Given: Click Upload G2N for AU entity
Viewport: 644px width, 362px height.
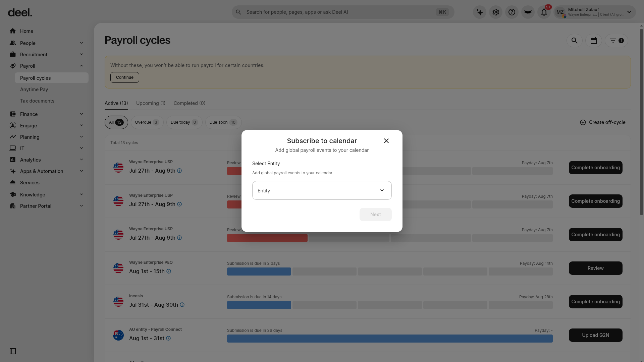Looking at the screenshot, I should [596, 335].
